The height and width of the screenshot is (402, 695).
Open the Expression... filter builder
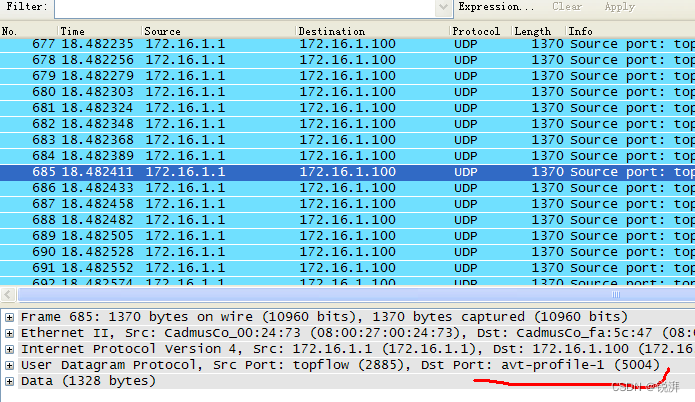pyautogui.click(x=496, y=7)
